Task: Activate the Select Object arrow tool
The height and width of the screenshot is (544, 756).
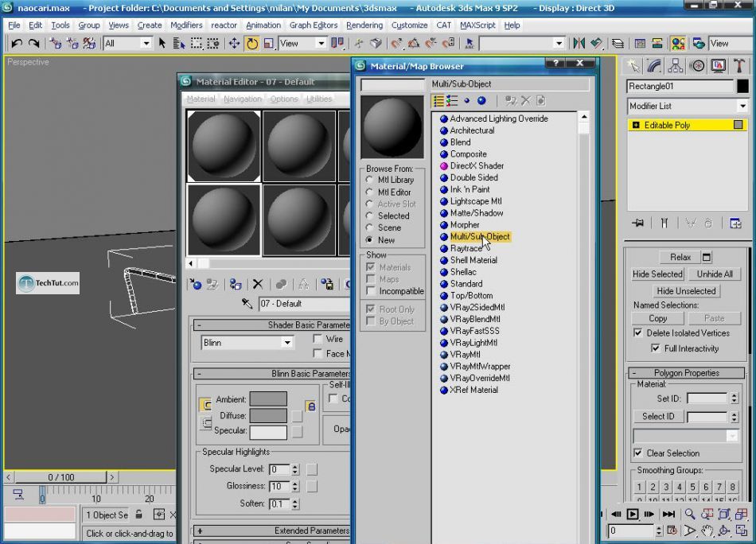Action: pos(162,44)
